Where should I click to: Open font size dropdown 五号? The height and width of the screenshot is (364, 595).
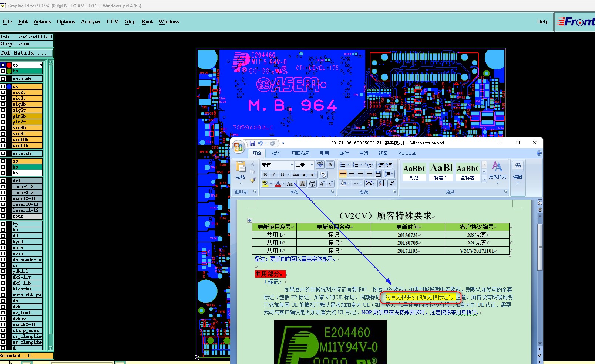312,165
